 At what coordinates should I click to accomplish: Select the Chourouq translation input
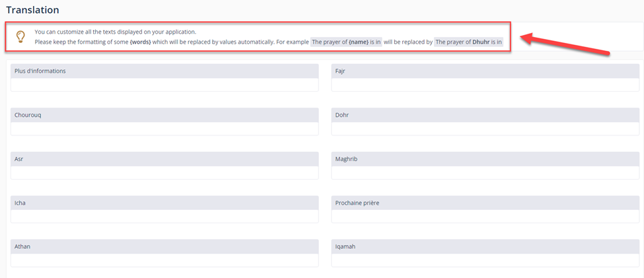pyautogui.click(x=164, y=129)
